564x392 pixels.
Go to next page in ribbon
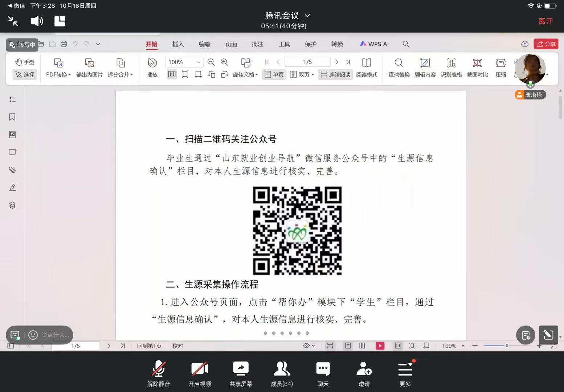tap(337, 62)
